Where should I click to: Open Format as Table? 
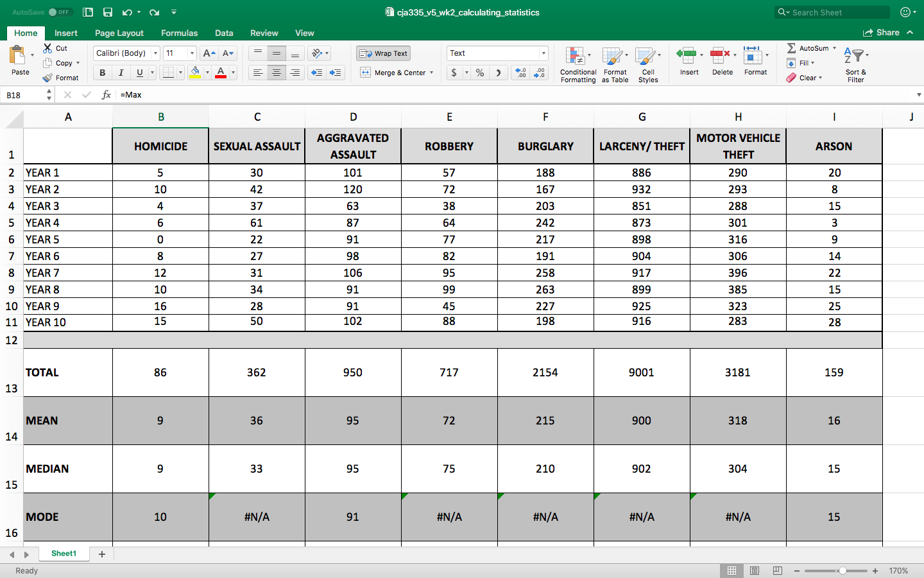[x=615, y=64]
